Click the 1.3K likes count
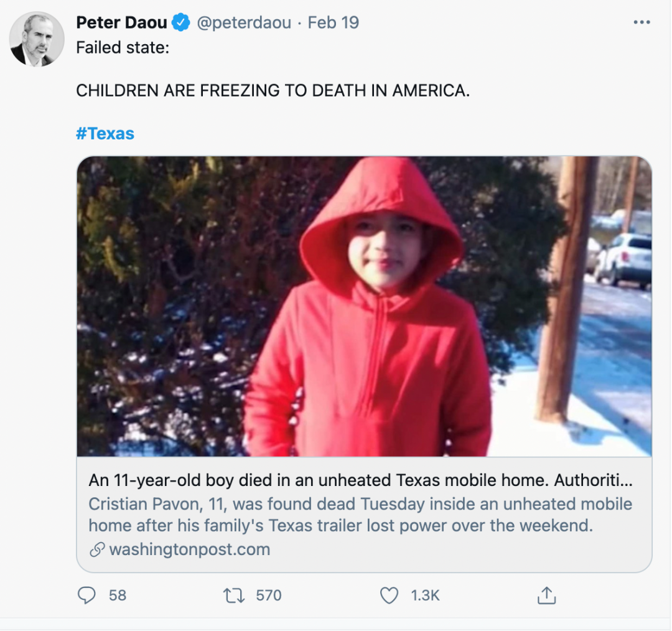The height and width of the screenshot is (631, 672). pyautogui.click(x=425, y=596)
